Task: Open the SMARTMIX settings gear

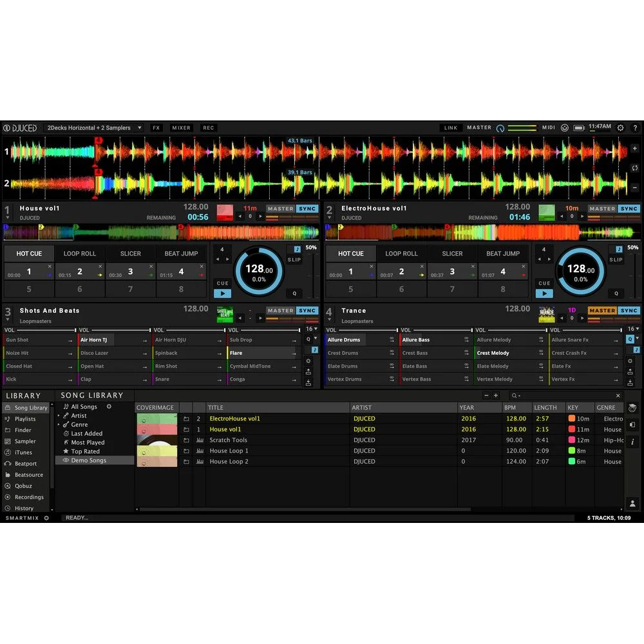Action: tap(45, 517)
